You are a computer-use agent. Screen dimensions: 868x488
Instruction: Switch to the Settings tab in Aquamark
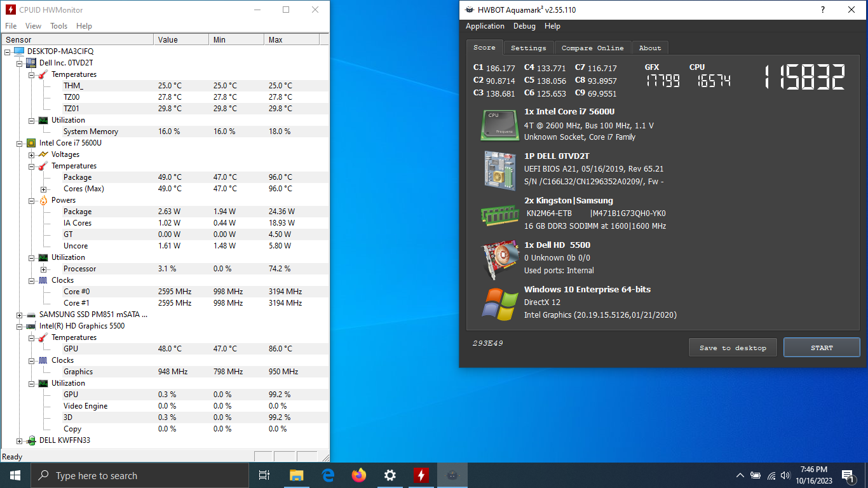coord(528,48)
